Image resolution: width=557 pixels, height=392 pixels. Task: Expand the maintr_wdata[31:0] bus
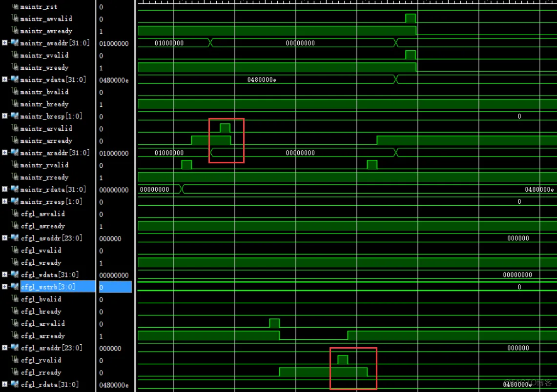point(4,79)
